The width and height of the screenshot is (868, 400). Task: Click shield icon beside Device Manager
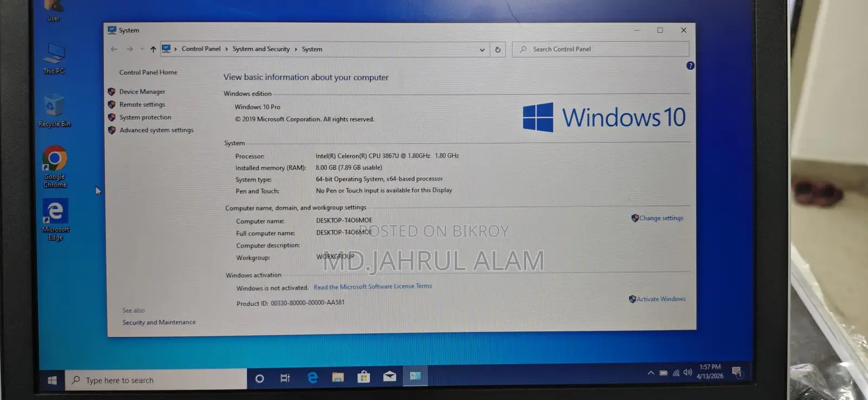point(112,92)
